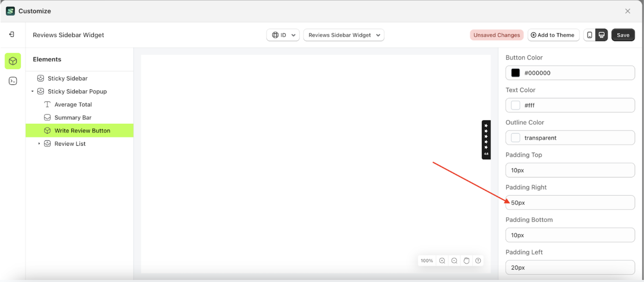Open the Reviews Sidebar Widget dropdown
Screen dimensions: 644x282
343,35
